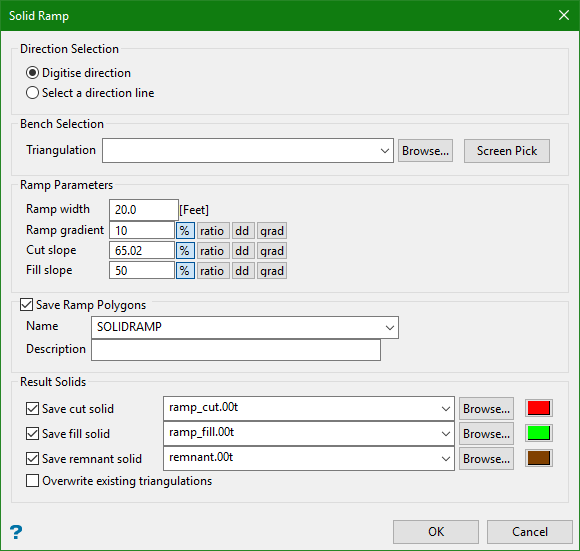Expand the ramp_cut.00t file dropdown
Image resolution: width=580 pixels, height=551 pixels.
(446, 409)
